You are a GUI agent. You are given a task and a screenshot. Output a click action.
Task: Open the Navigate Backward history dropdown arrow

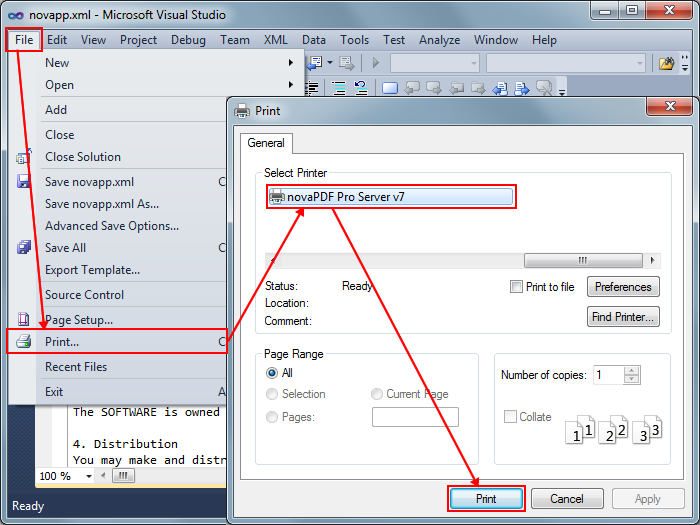tap(330, 62)
